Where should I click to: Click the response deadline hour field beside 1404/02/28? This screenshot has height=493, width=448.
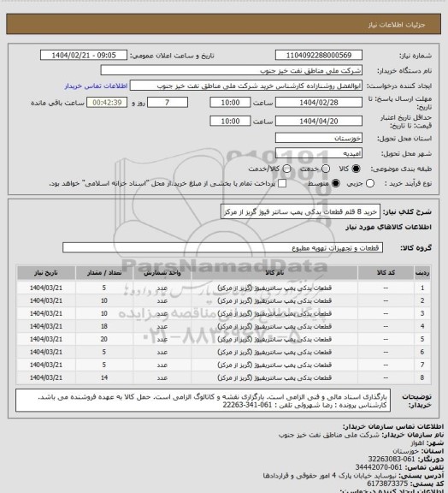(230, 103)
